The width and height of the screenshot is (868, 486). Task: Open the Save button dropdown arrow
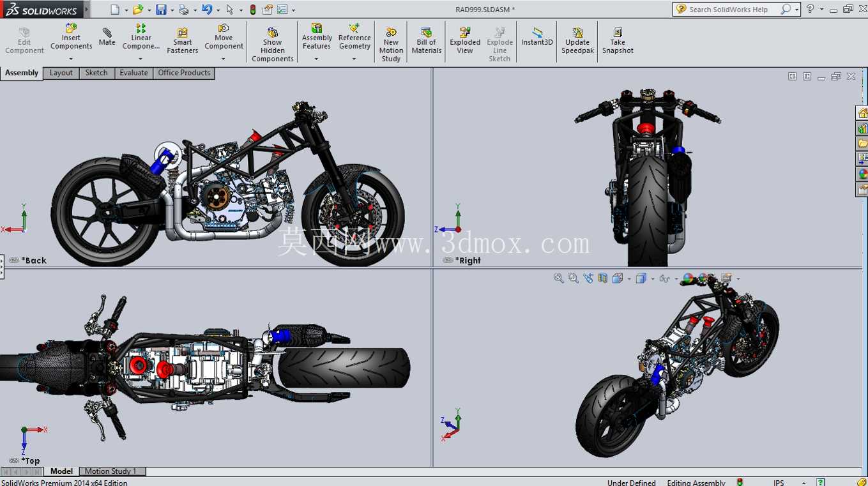172,10
